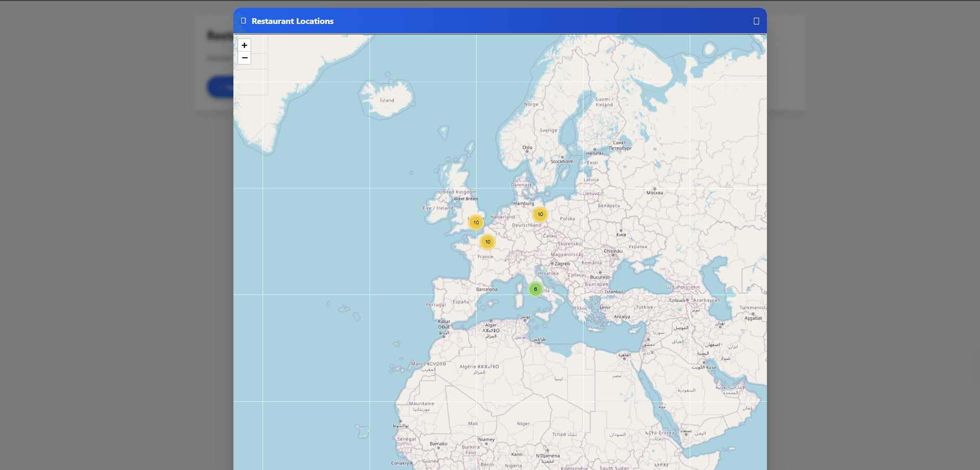Expand the '10' cluster over northern France

tap(488, 242)
